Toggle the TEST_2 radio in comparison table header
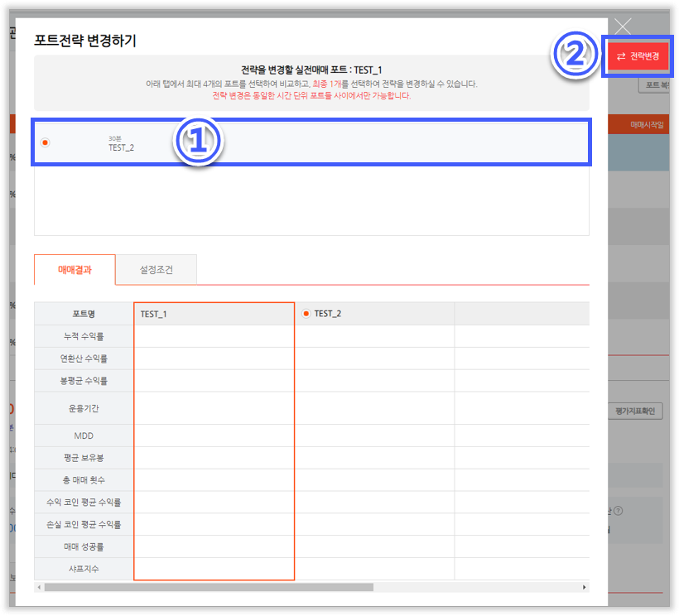Screen dimensions: 679x616 (306, 314)
